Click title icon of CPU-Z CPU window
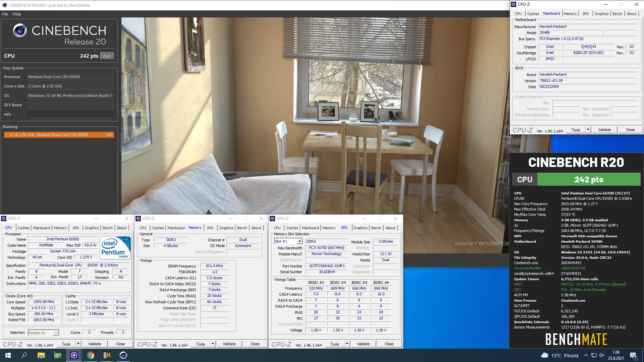The width and height of the screenshot is (644, 362). pos(4,219)
